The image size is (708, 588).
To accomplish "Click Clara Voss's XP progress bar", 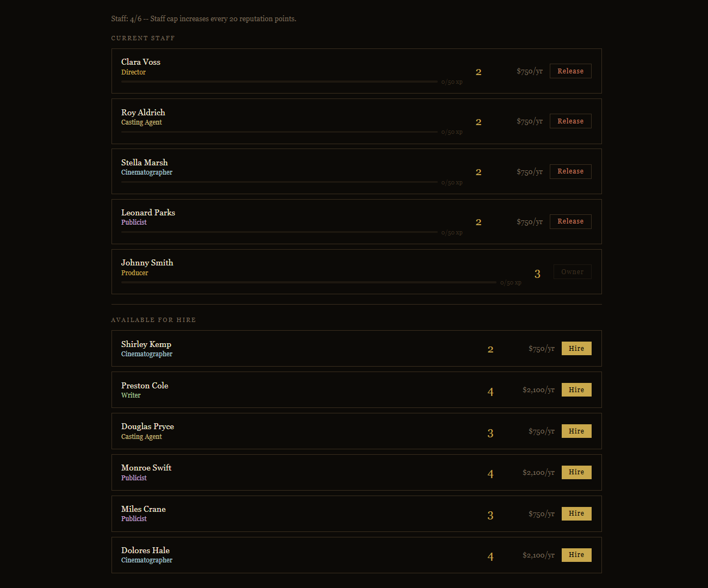I will pos(279,82).
